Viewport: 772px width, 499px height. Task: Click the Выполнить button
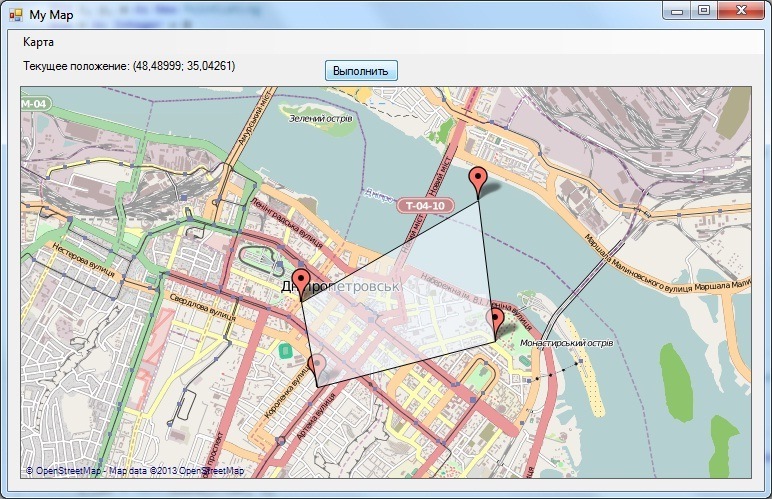pos(361,71)
